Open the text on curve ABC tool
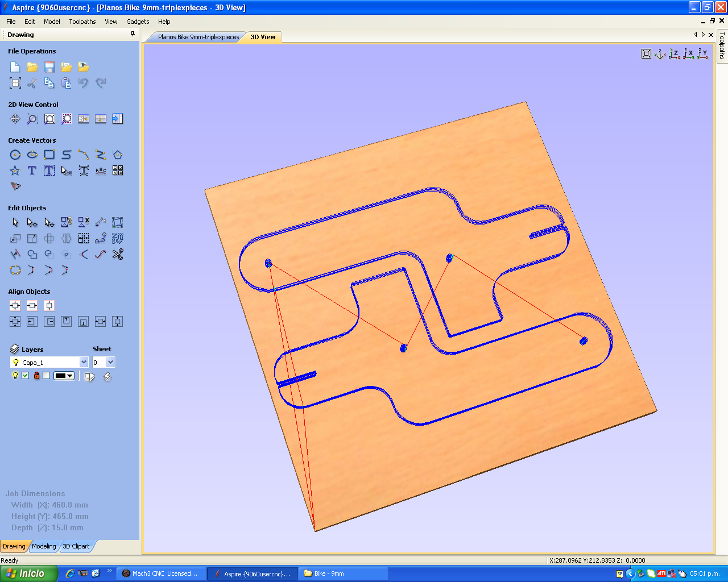Screen dimensions: 728x582 101,171
